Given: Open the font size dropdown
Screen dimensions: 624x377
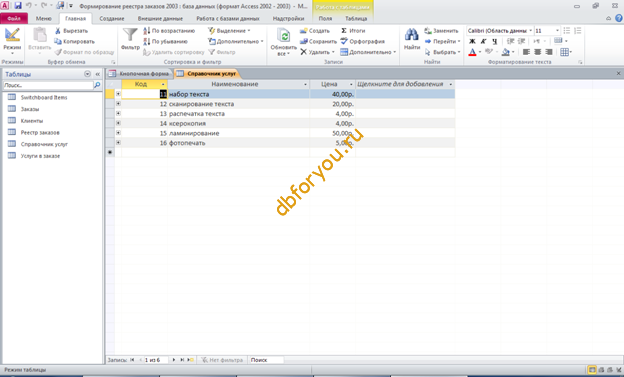Looking at the screenshot, I should tap(557, 31).
